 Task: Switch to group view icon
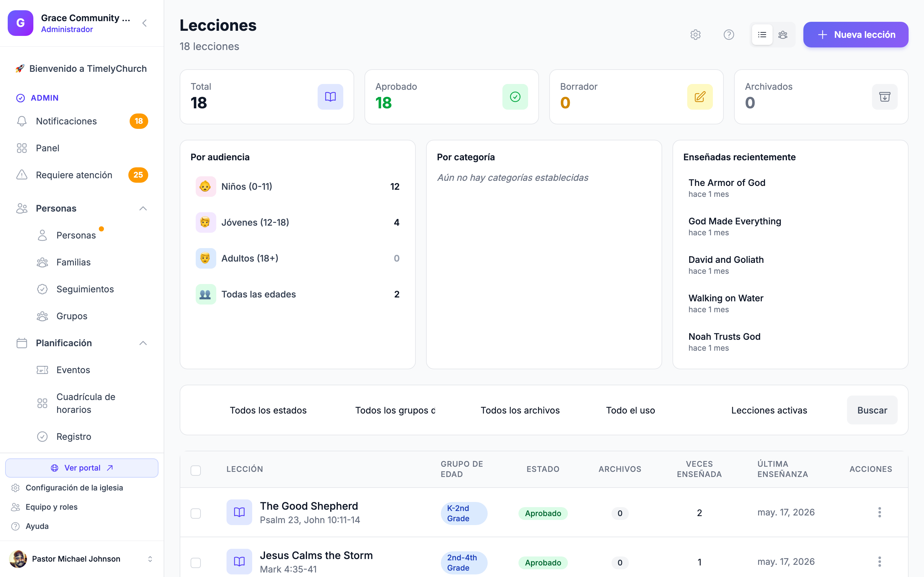pyautogui.click(x=783, y=35)
